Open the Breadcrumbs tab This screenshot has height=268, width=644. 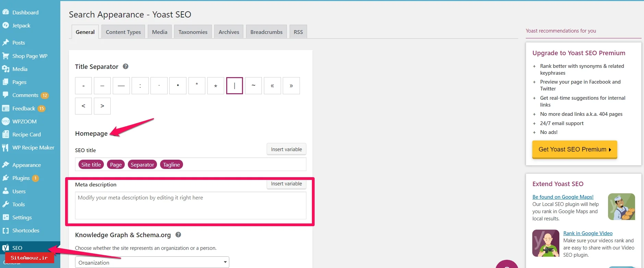[x=266, y=32]
